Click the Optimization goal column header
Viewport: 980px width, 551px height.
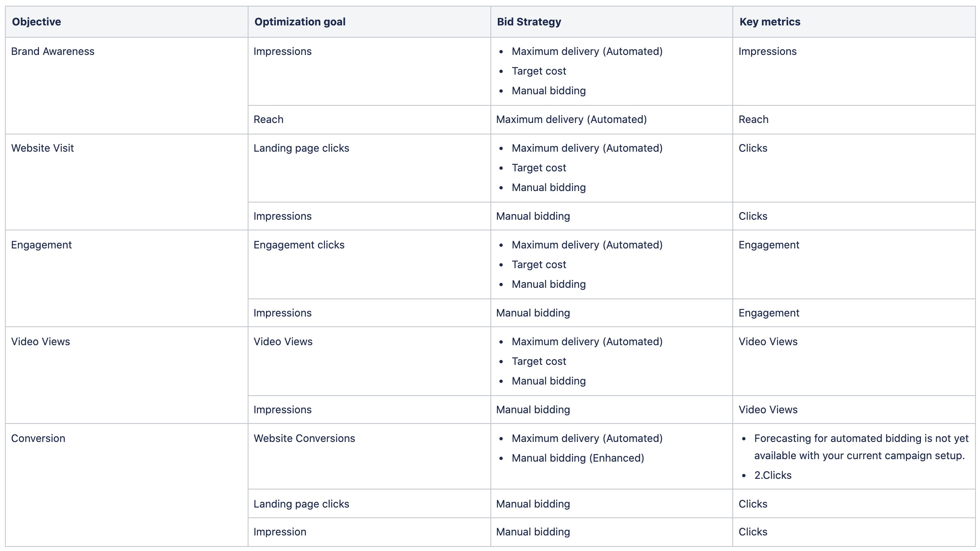pyautogui.click(x=300, y=22)
